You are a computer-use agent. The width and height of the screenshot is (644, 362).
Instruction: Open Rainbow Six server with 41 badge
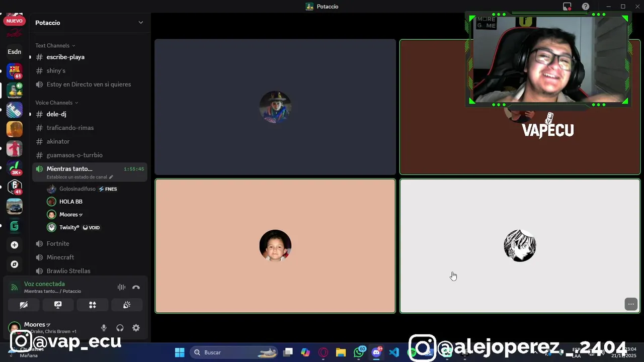coord(14,187)
